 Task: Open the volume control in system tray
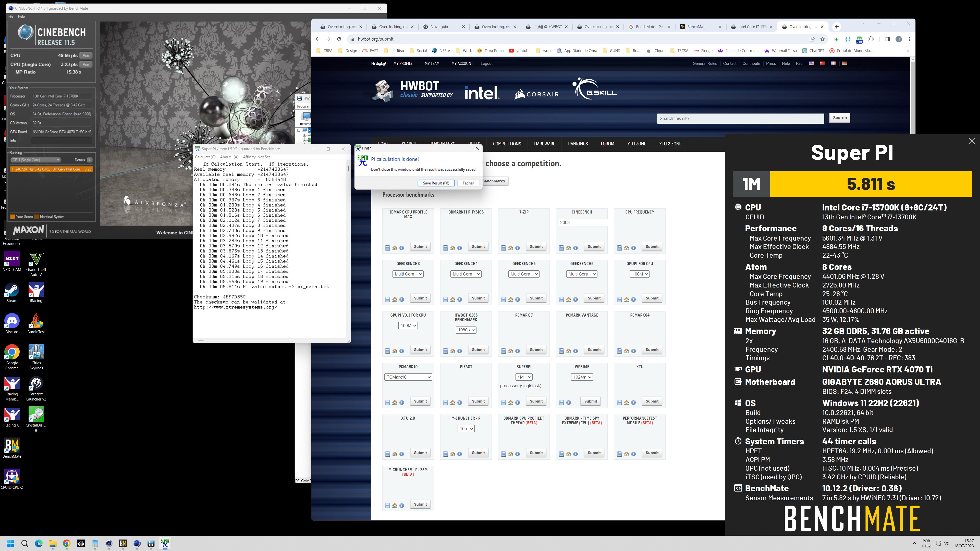946,543
